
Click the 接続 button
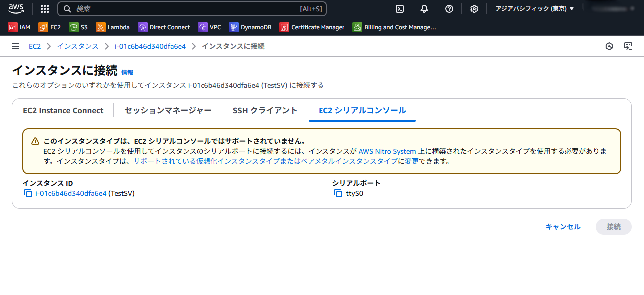click(614, 227)
